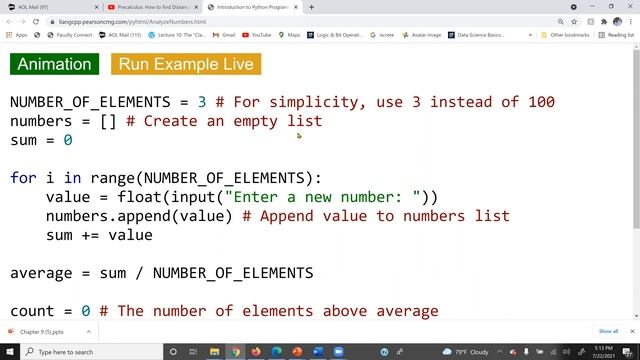Open the 79°F Cloudy weather widget
This screenshot has height=360, width=640.
click(x=465, y=352)
